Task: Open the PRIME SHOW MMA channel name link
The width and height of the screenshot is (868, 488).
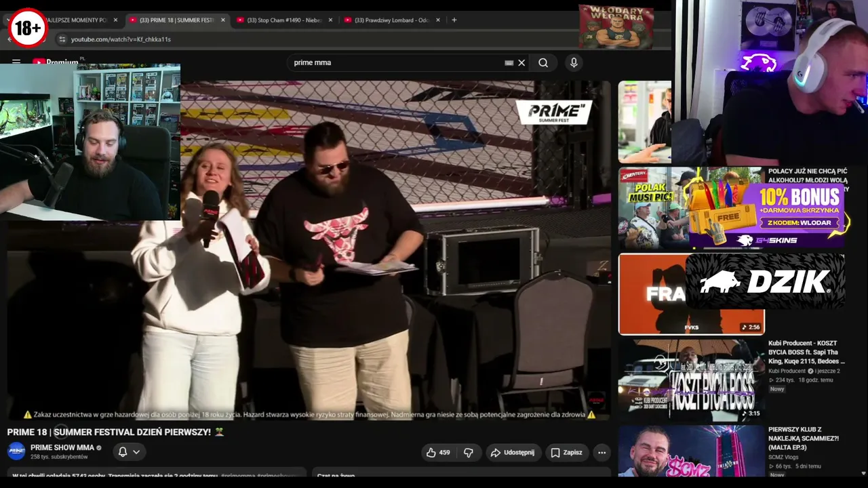Action: pos(62,448)
